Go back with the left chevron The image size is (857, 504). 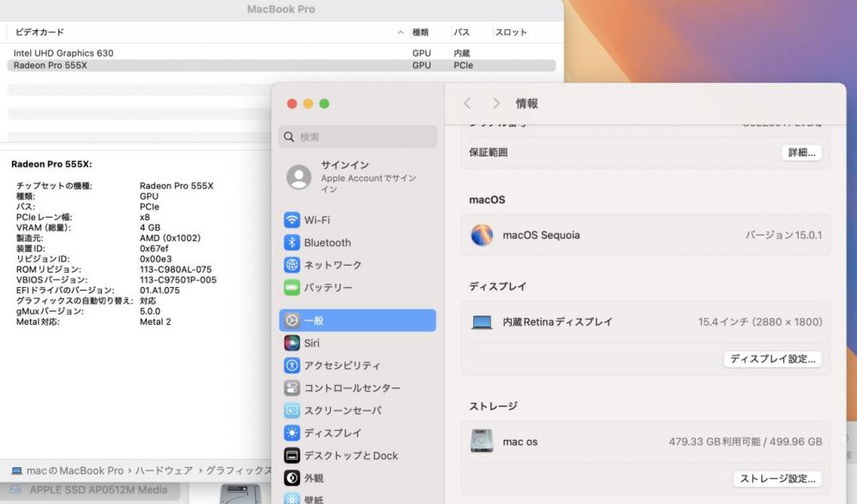click(467, 104)
